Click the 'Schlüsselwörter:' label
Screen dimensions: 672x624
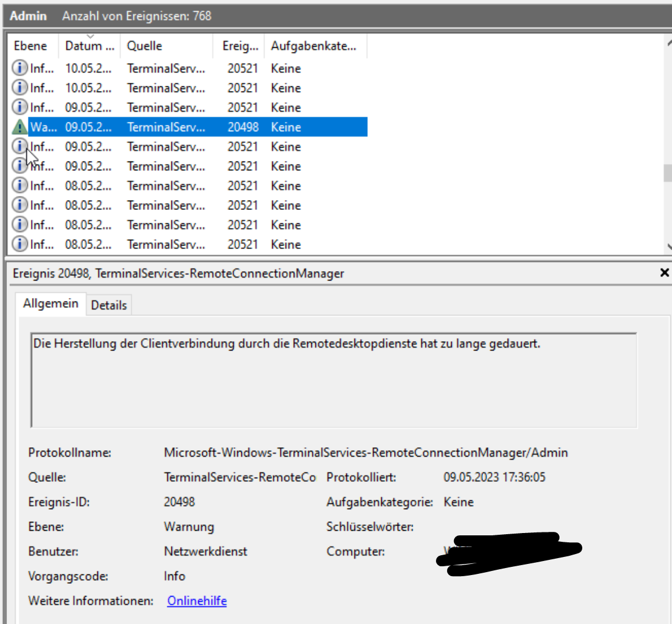370,527
